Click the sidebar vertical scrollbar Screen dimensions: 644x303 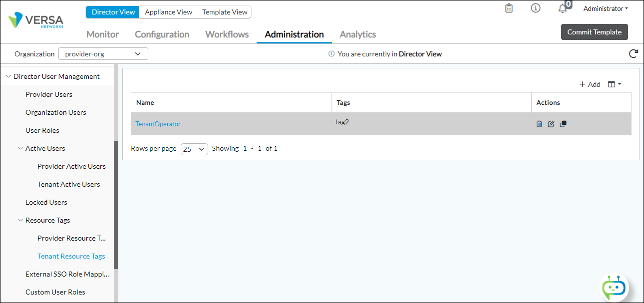coord(116,205)
